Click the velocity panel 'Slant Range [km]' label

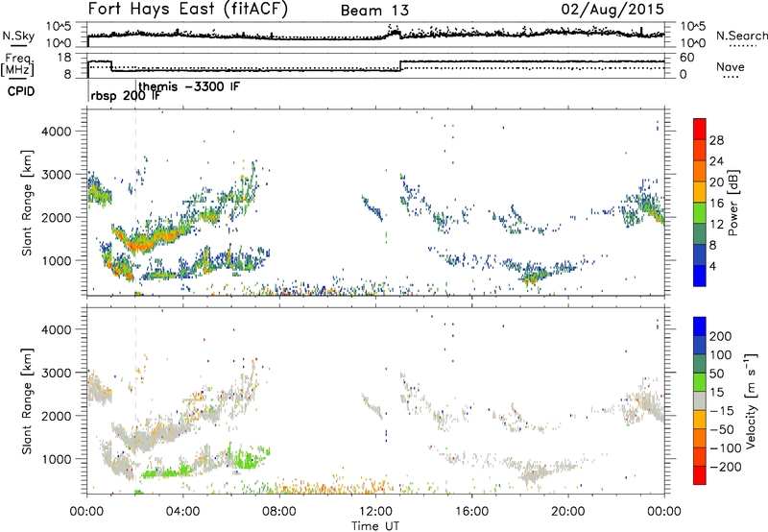point(27,400)
